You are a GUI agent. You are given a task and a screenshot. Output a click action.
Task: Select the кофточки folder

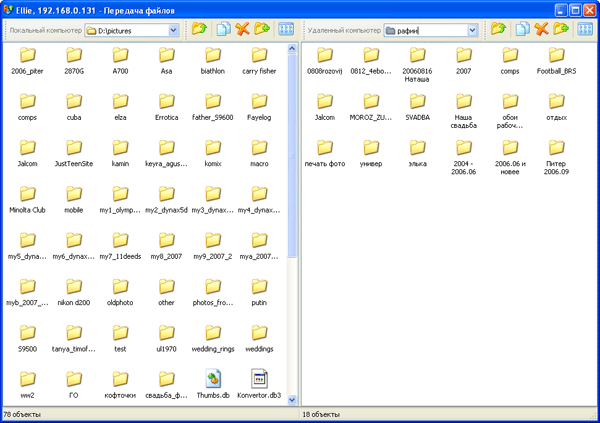click(120, 385)
